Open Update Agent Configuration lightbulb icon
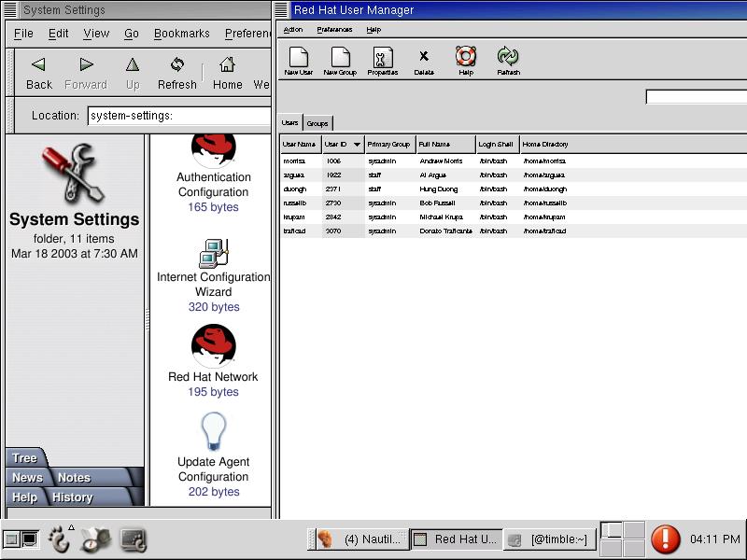Image resolution: width=747 pixels, height=560 pixels. pos(213,432)
